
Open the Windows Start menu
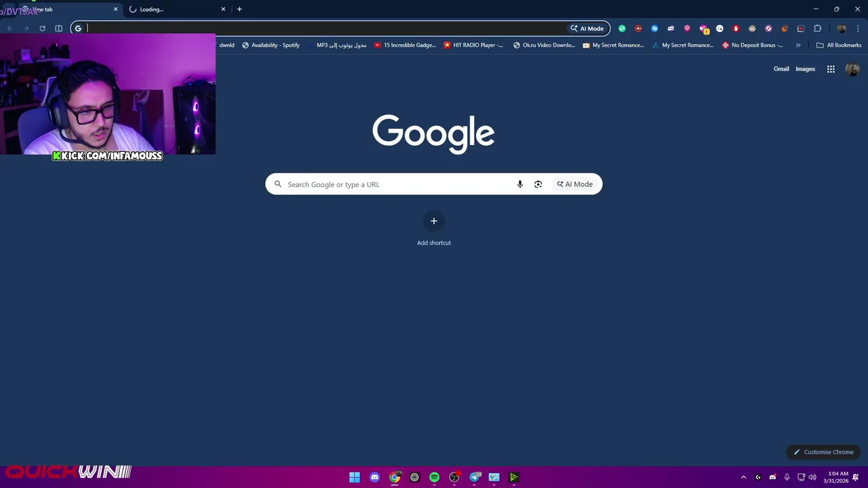(355, 477)
